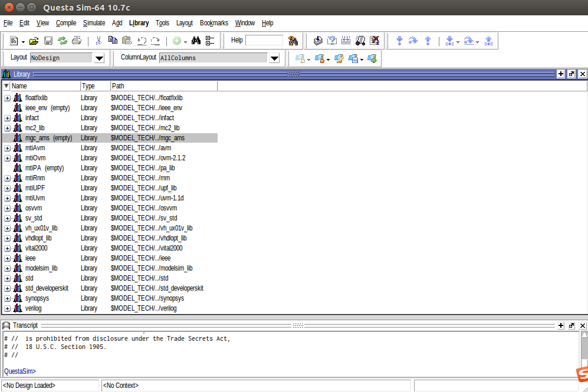Click the Step Into Current dotted down-arrow icon
588x392 pixels.
tap(449, 41)
